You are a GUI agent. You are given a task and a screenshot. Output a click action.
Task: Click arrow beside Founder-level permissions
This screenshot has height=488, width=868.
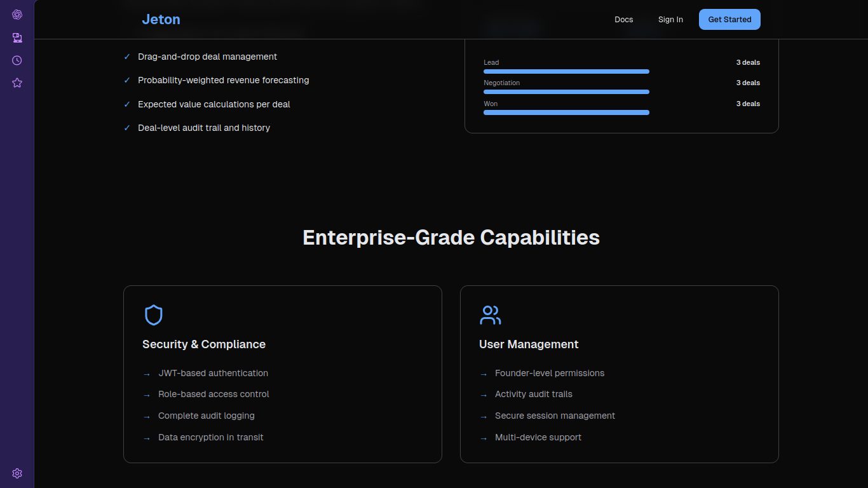coord(484,374)
